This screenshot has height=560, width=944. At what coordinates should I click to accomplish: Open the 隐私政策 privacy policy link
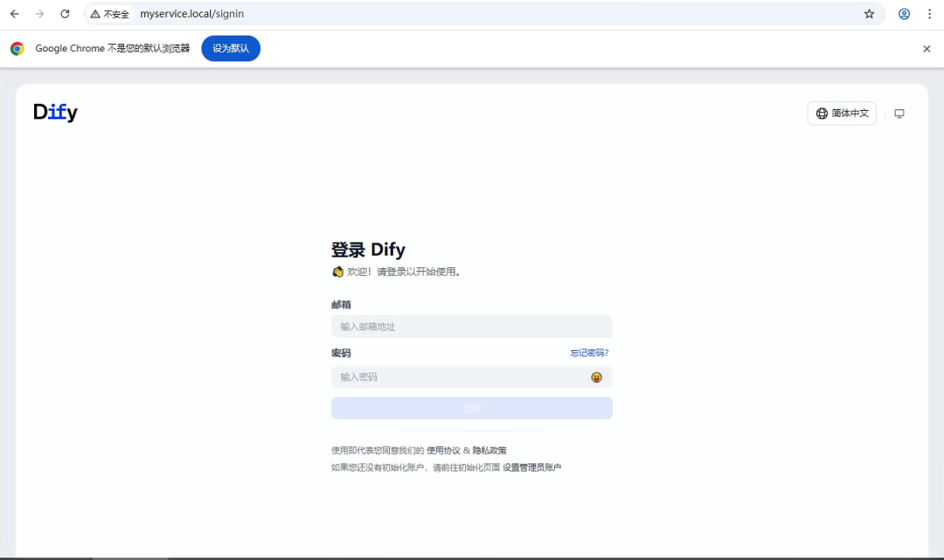[x=489, y=450]
